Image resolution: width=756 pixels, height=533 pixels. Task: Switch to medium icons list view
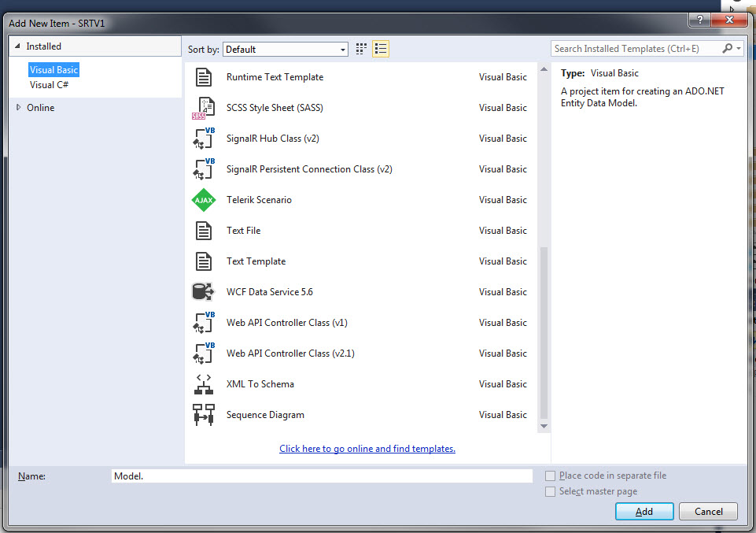(x=381, y=49)
